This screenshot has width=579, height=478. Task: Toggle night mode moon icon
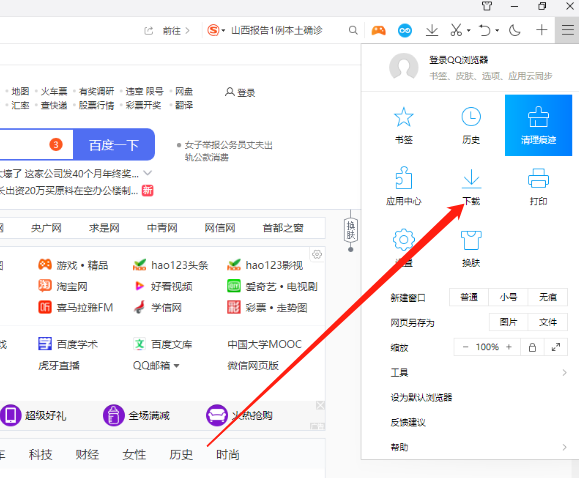pos(515,30)
